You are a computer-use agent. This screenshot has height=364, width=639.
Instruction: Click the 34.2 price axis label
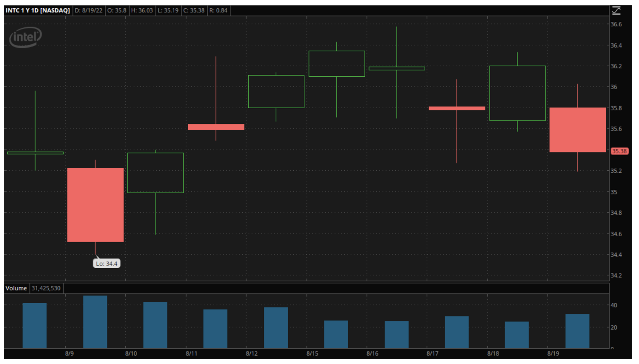[x=616, y=275]
